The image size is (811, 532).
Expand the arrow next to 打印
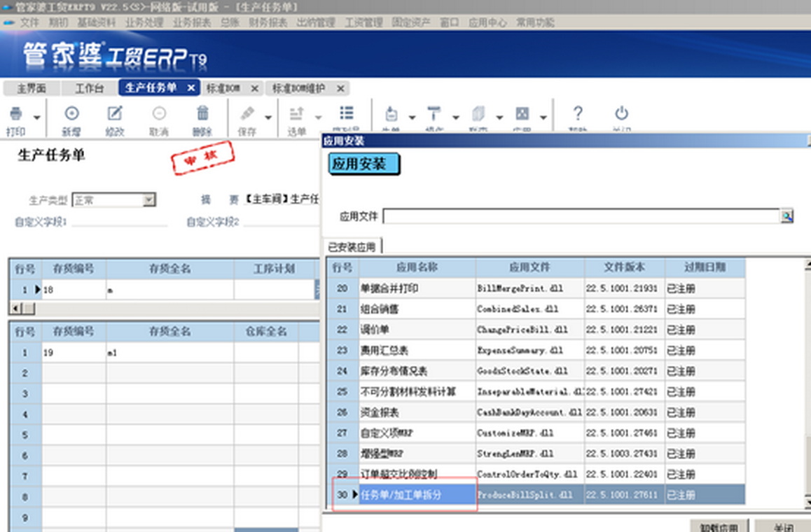[x=36, y=118]
